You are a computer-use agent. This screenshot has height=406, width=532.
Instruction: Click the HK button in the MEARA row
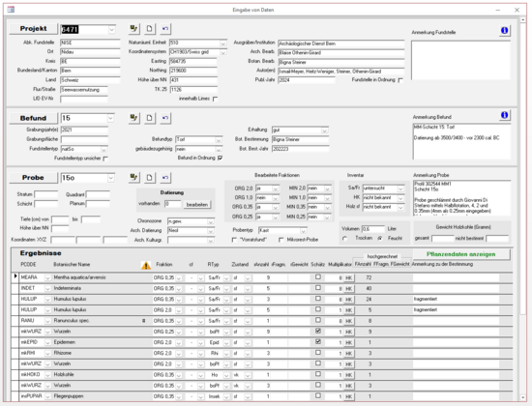pos(349,278)
